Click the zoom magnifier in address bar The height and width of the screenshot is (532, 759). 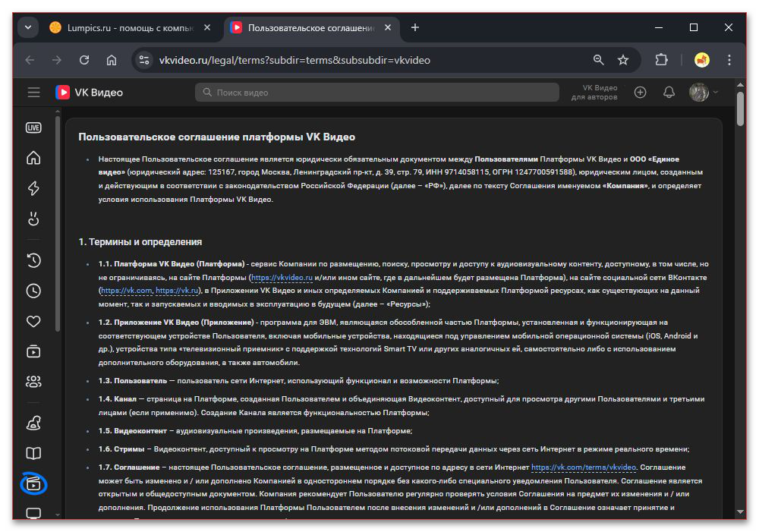[x=599, y=60]
